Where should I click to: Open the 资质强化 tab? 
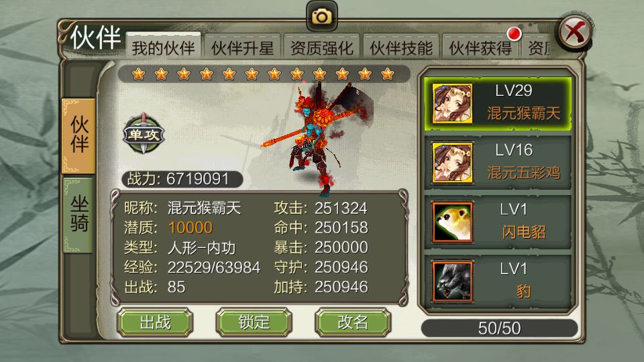coord(321,48)
